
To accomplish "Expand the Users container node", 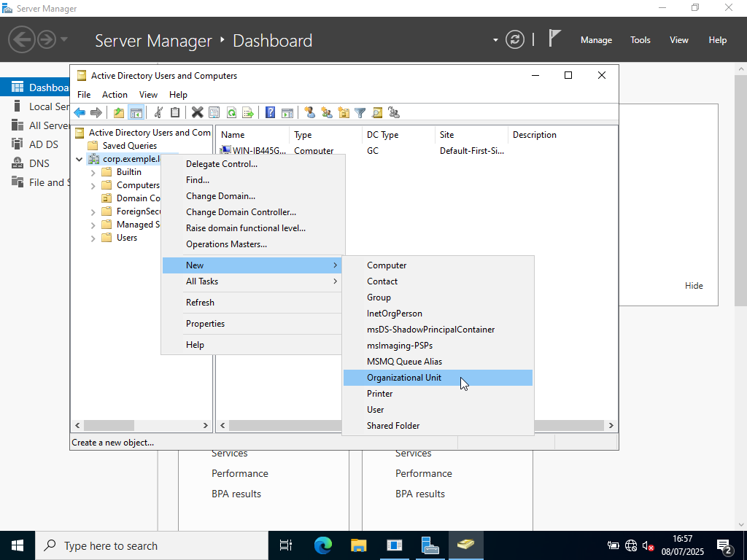I will [x=93, y=238].
